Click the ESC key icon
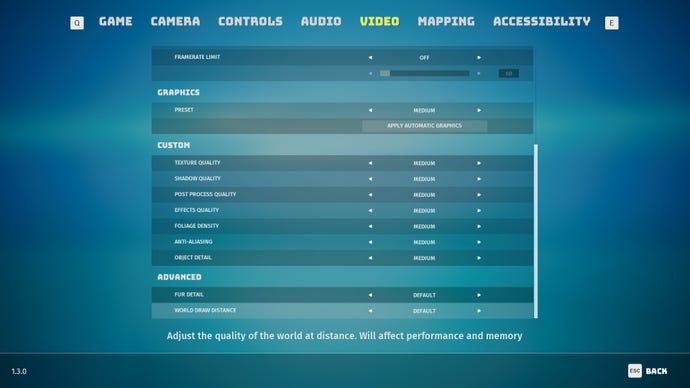Image resolution: width=690 pixels, height=388 pixels. pyautogui.click(x=635, y=371)
